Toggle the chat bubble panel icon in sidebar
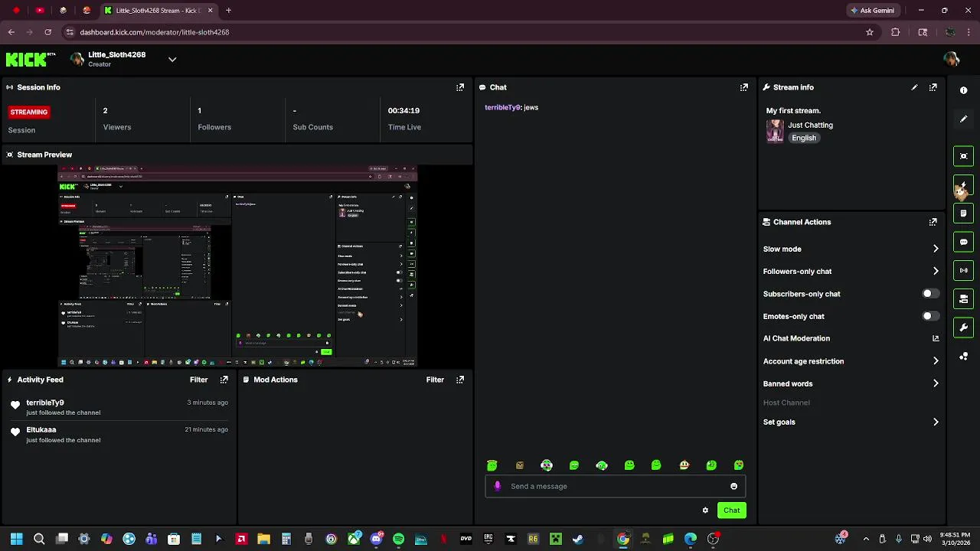 [963, 242]
